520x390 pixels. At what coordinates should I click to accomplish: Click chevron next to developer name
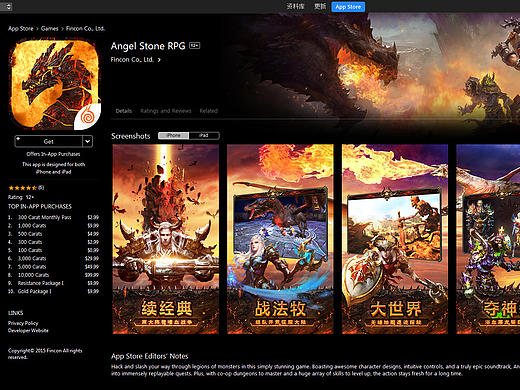coord(159,60)
